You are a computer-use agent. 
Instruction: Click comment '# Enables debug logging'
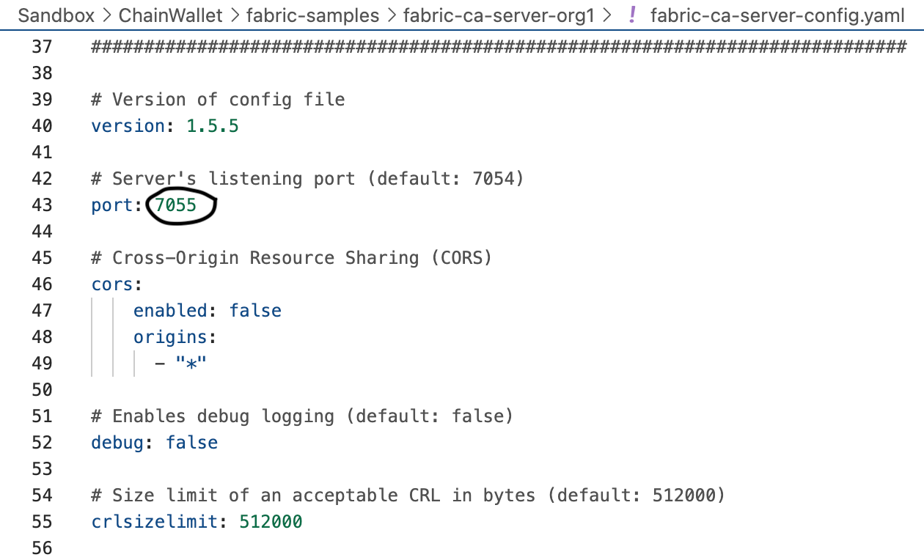(302, 416)
